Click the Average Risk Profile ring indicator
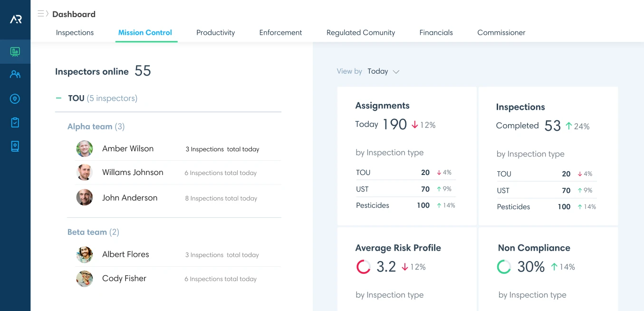The width and height of the screenshot is (644, 311). pyautogui.click(x=364, y=267)
